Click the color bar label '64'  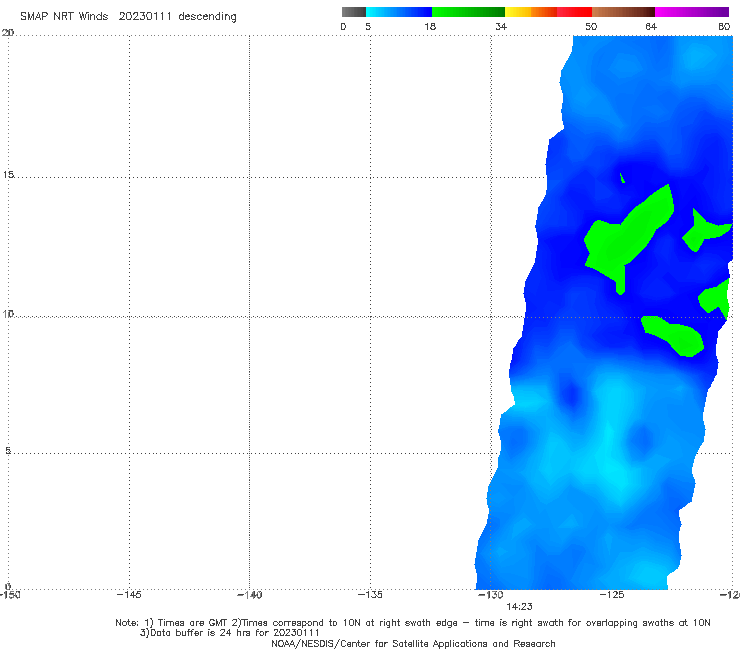[651, 26]
